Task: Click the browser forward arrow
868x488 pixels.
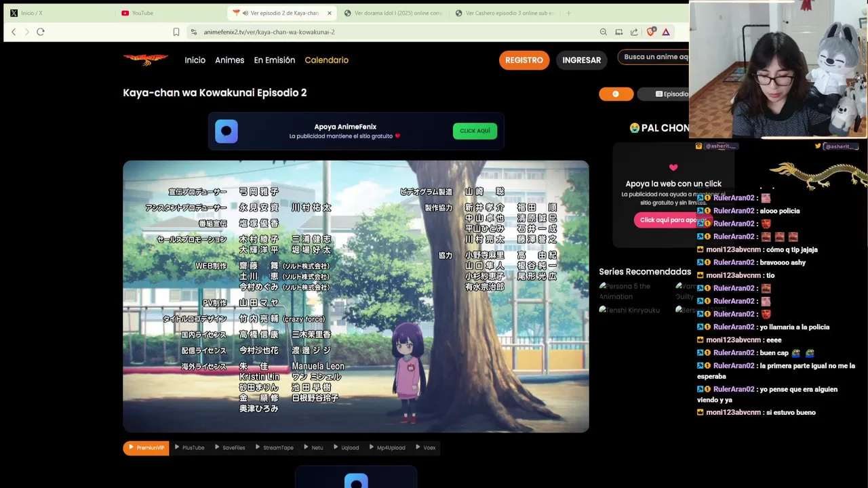Action: [x=27, y=32]
